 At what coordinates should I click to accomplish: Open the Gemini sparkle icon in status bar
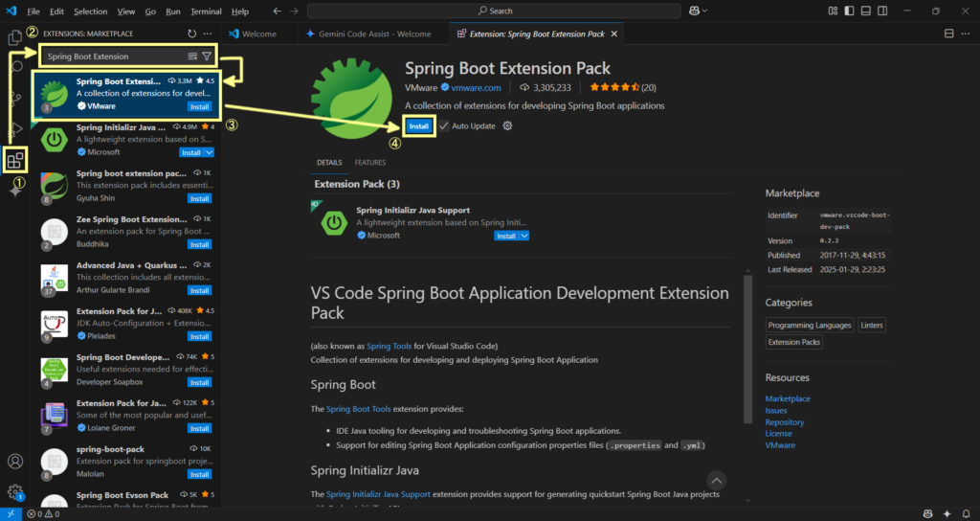[947, 514]
